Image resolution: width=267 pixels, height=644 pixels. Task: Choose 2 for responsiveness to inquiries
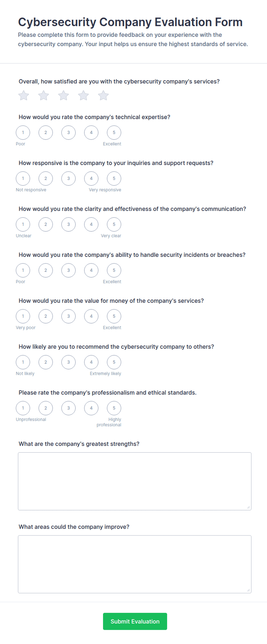click(x=46, y=179)
